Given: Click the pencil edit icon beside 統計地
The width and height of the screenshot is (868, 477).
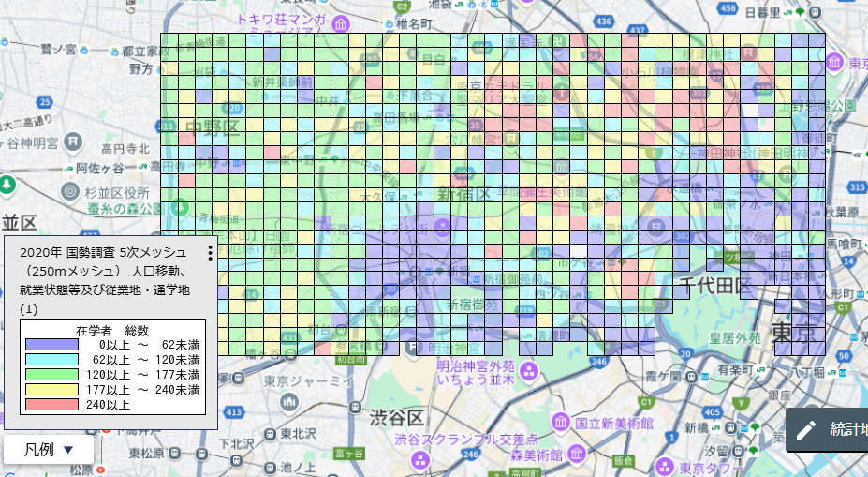Looking at the screenshot, I should click(806, 429).
